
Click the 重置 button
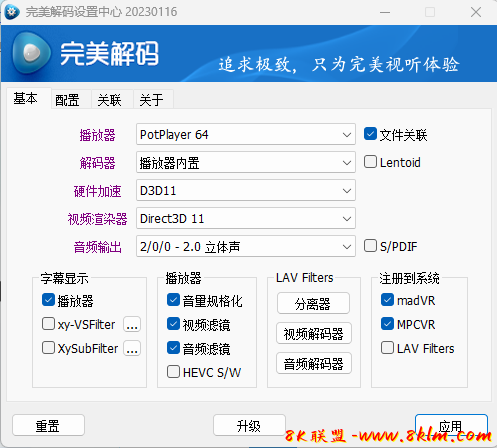(48, 425)
